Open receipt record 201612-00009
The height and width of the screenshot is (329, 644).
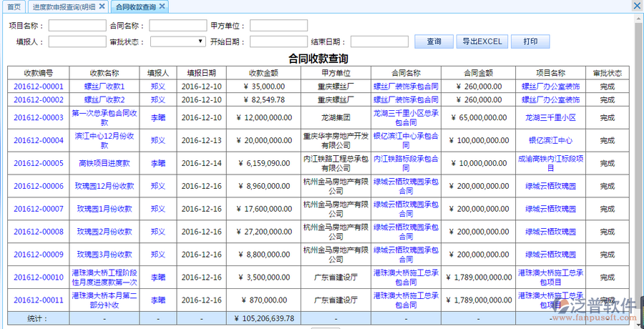pyautogui.click(x=39, y=255)
